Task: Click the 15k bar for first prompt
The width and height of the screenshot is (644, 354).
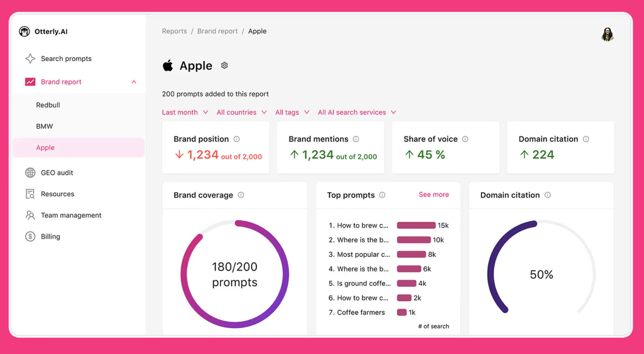Action: (x=416, y=225)
